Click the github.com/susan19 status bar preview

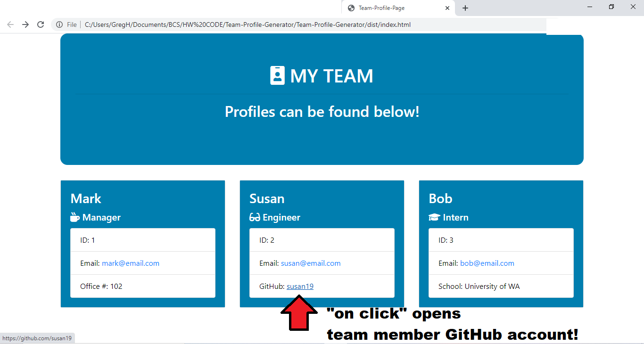[37, 338]
